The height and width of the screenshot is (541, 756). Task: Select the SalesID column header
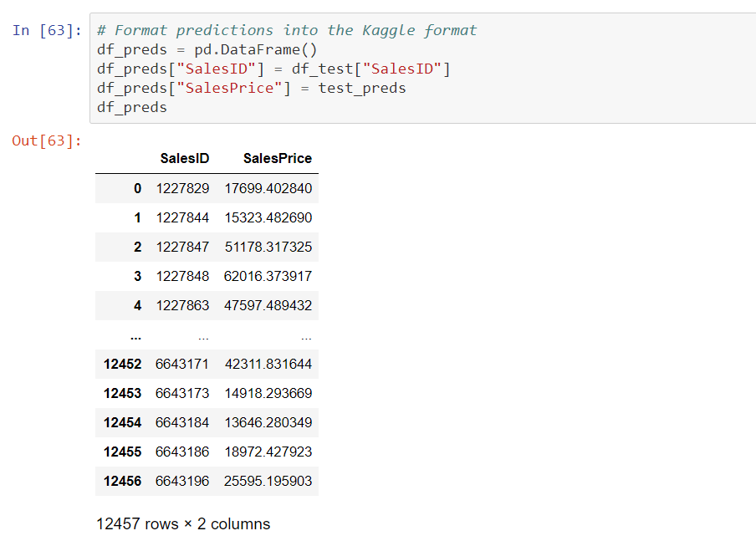point(185,158)
